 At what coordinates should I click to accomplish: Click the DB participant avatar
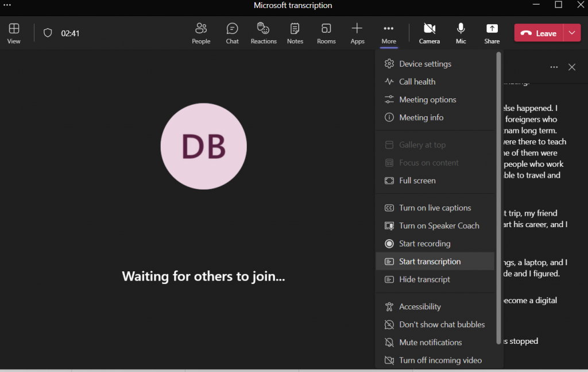[204, 147]
